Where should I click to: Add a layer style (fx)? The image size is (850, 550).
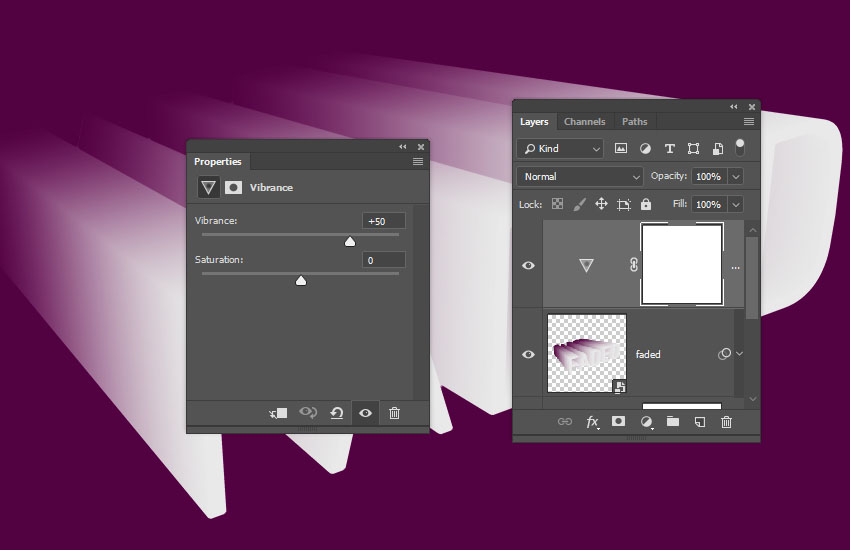[592, 422]
